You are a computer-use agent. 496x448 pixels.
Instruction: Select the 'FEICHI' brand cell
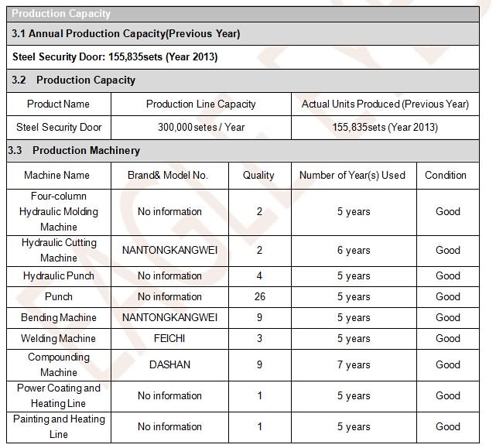click(x=169, y=339)
